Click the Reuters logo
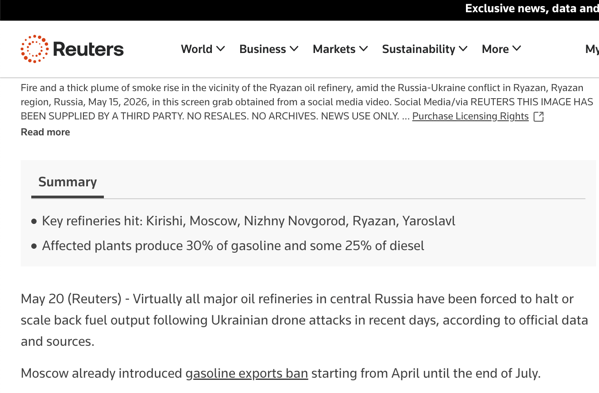This screenshot has height=393, width=599. coord(72,49)
